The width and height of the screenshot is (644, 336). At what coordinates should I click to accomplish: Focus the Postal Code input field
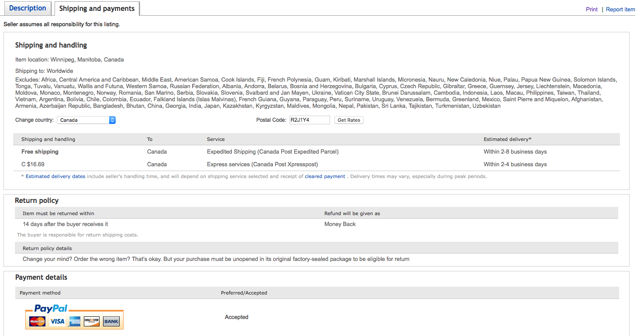[310, 120]
